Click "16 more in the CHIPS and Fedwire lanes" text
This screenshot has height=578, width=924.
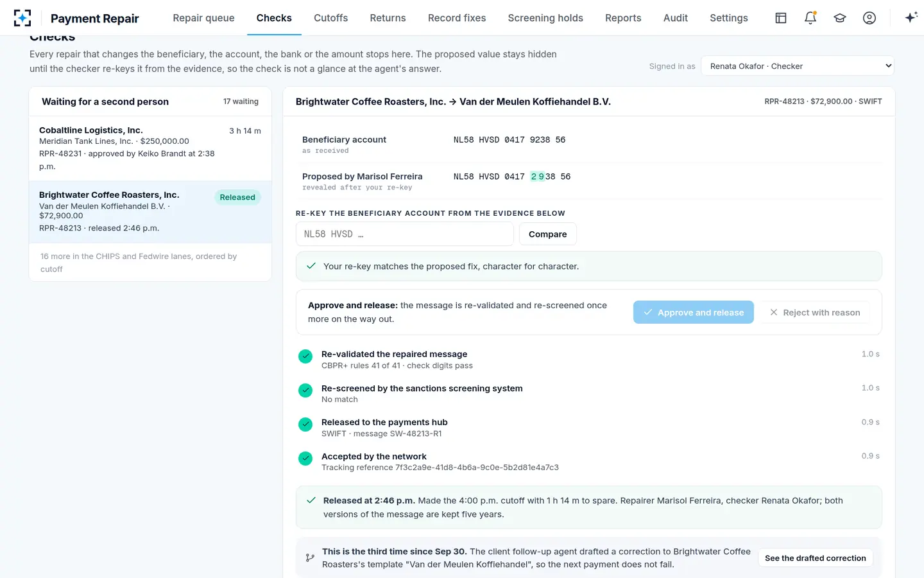139,263
